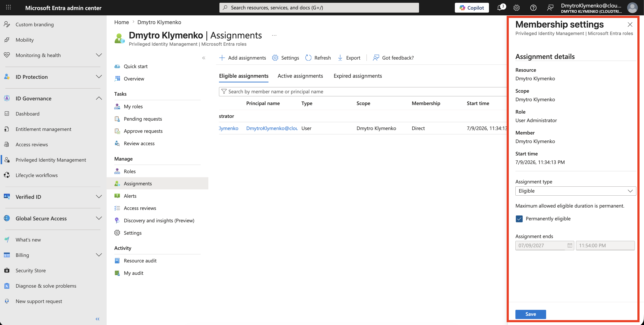The height and width of the screenshot is (325, 644).
Task: Click the search resources box
Action: [319, 8]
